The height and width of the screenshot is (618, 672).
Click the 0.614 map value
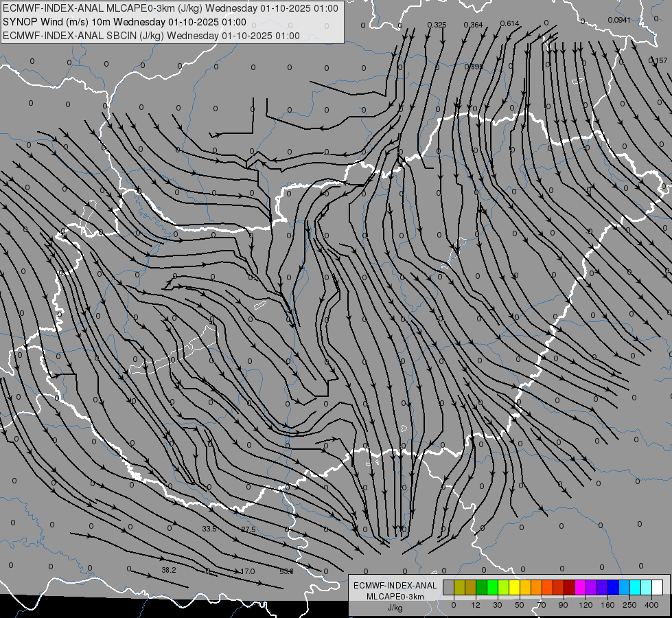tap(509, 23)
